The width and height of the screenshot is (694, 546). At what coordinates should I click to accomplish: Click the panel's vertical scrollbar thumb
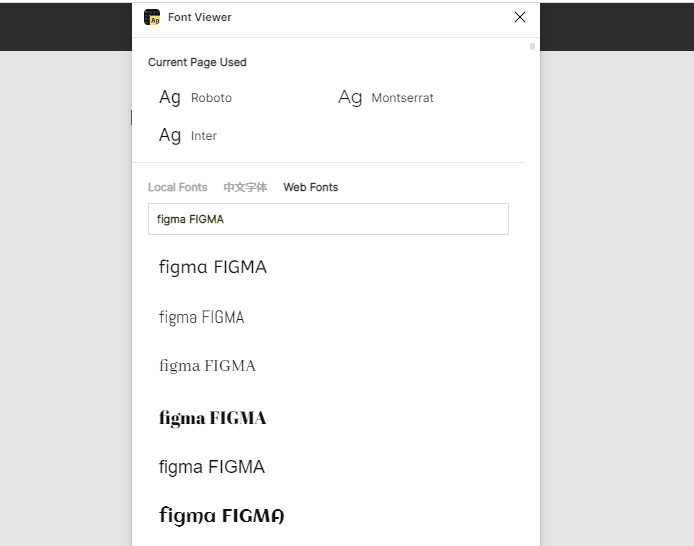pos(532,46)
